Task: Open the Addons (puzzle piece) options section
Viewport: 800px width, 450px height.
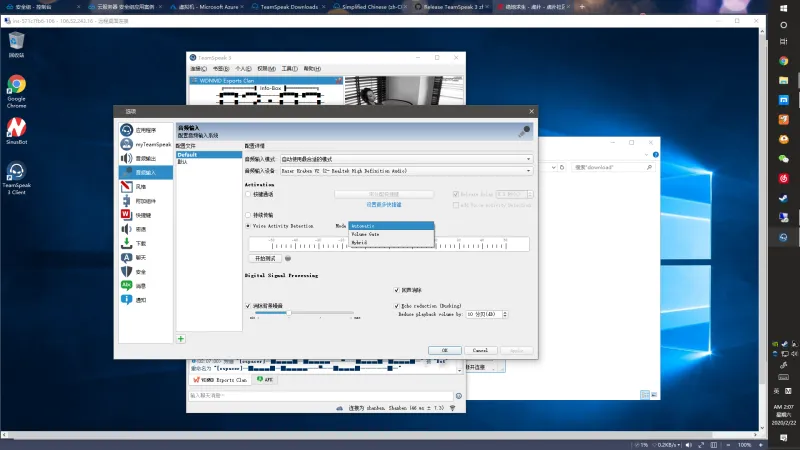Action: [x=145, y=201]
